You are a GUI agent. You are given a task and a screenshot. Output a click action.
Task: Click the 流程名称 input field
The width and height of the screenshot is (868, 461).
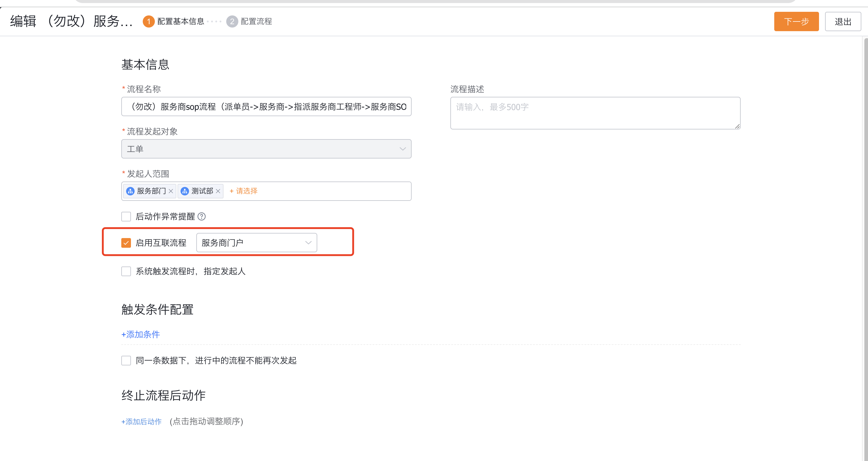(266, 106)
